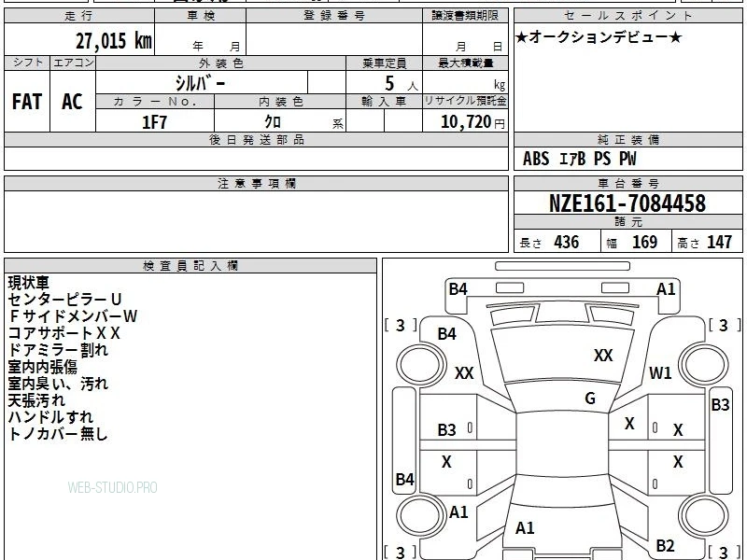747x560 pixels.
Task: Select the note 天張汚れ
Action: pyautogui.click(x=36, y=400)
